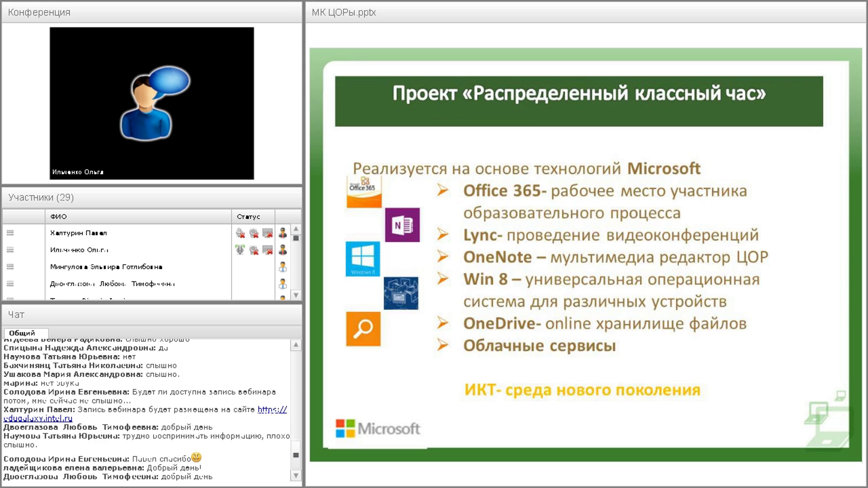Open the row menu handle for Двоеглазова Любовь
This screenshot has width=868, height=488.
tap(10, 284)
